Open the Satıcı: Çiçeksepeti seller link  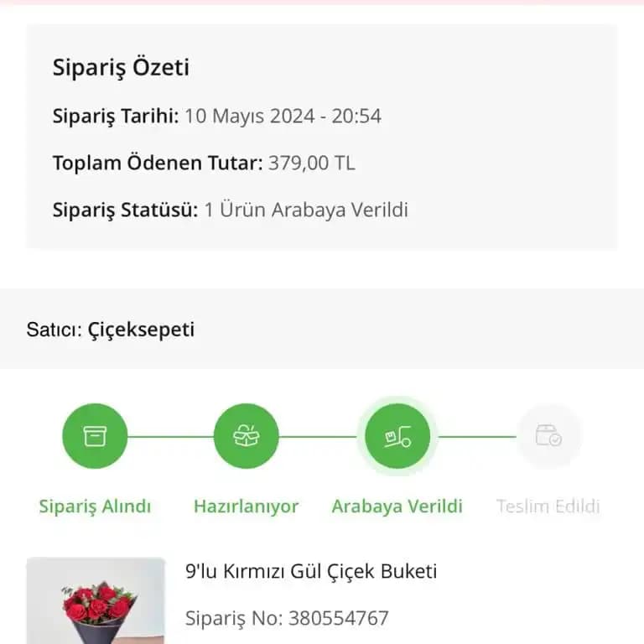click(x=111, y=330)
